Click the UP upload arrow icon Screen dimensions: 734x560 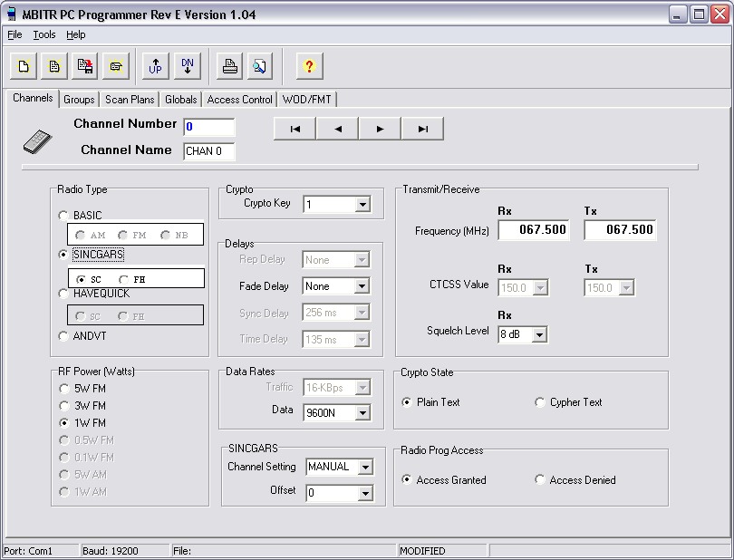(156, 66)
